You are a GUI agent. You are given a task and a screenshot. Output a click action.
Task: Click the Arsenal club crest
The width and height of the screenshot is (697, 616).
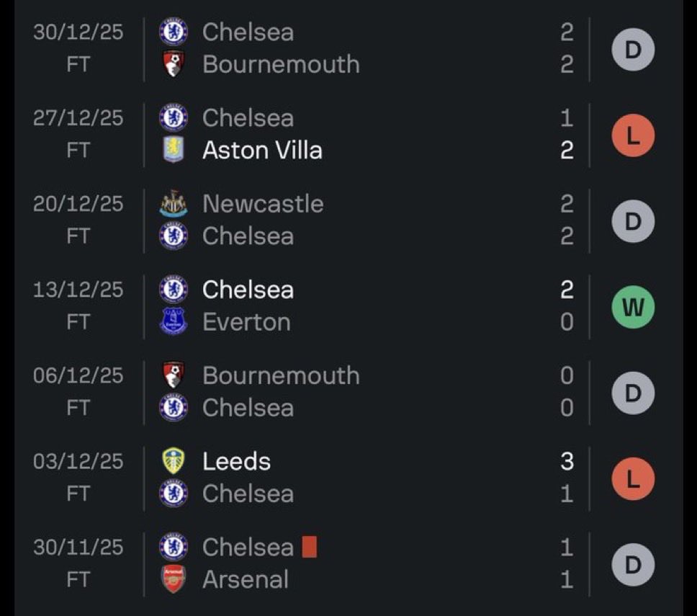tap(173, 579)
